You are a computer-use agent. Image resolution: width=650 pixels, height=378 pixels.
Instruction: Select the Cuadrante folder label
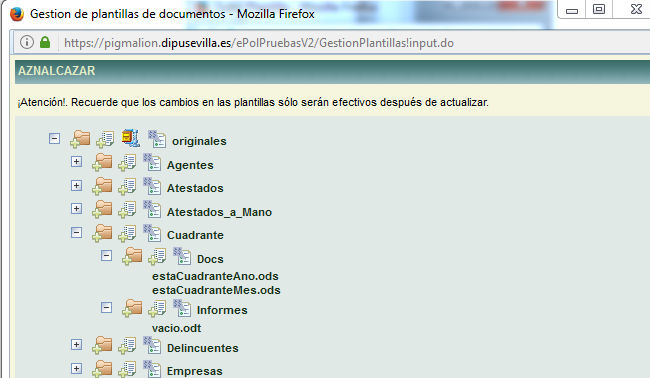click(x=195, y=235)
